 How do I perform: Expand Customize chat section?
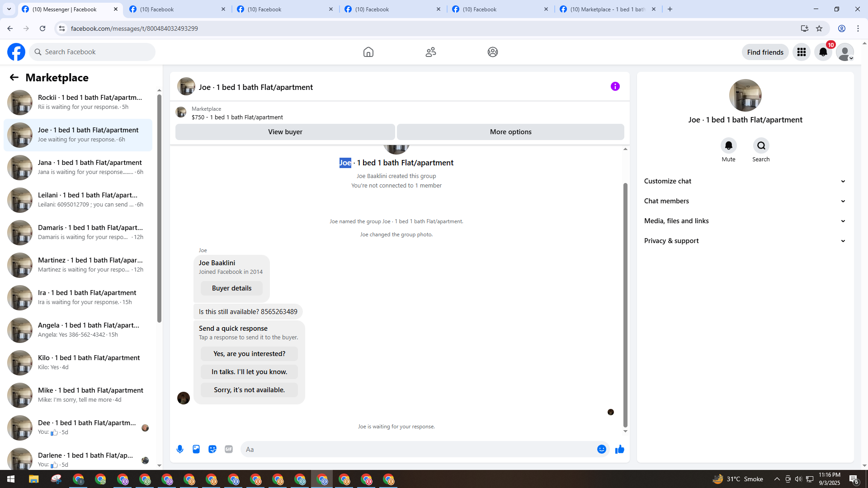[x=745, y=181]
